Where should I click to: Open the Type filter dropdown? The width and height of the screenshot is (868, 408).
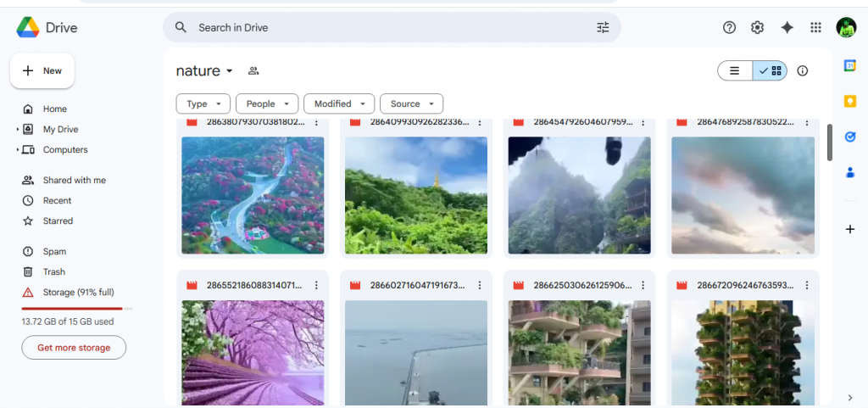[x=203, y=103]
